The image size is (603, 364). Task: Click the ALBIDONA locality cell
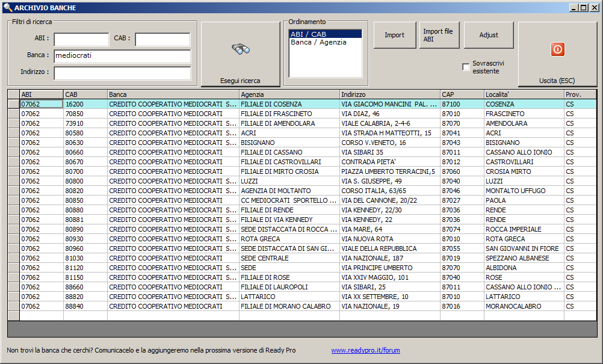coord(524,268)
